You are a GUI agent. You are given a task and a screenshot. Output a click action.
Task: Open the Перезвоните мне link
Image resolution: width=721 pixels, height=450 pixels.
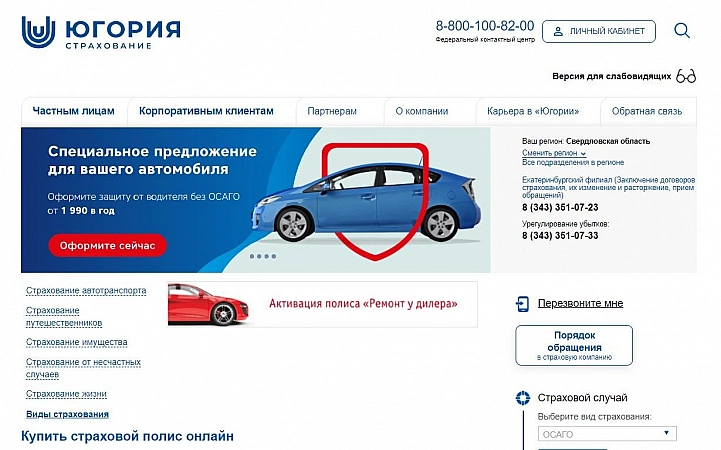tap(580, 303)
